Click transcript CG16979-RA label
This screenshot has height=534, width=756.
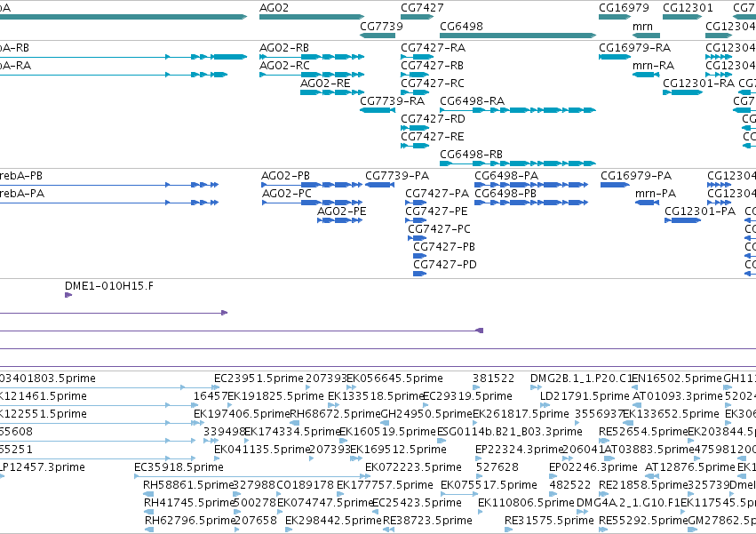point(634,48)
